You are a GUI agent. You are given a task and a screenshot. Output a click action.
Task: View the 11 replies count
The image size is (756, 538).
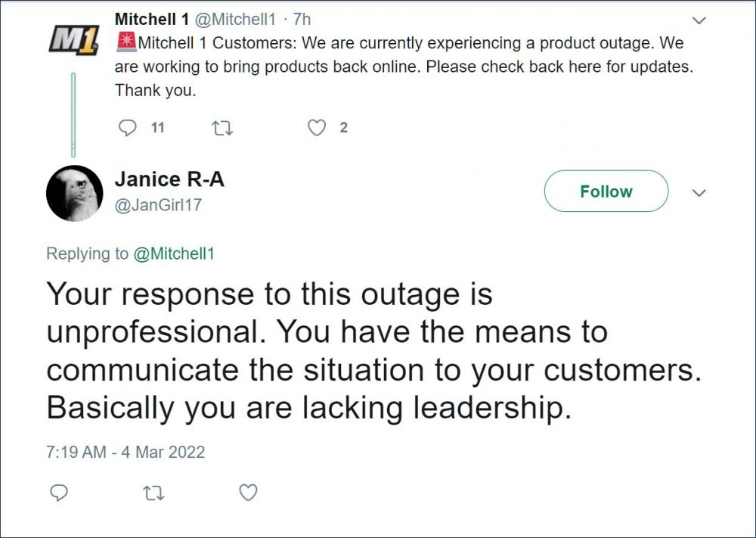click(x=158, y=128)
